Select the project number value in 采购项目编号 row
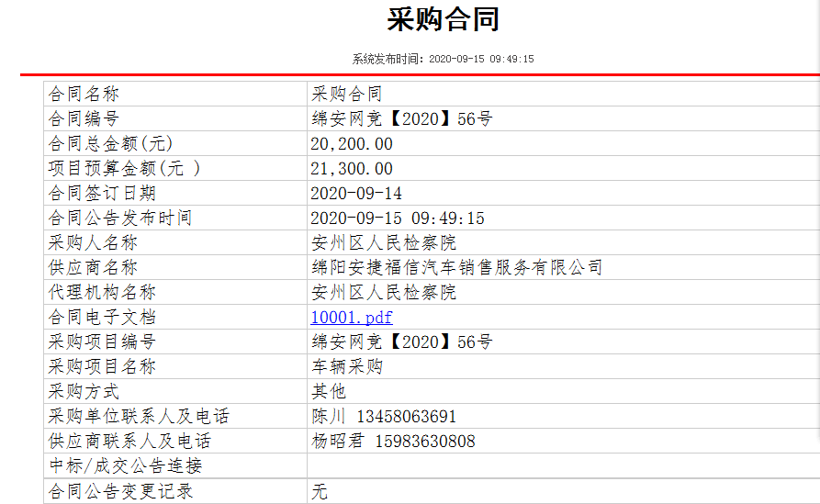The height and width of the screenshot is (504, 820). tap(401, 342)
